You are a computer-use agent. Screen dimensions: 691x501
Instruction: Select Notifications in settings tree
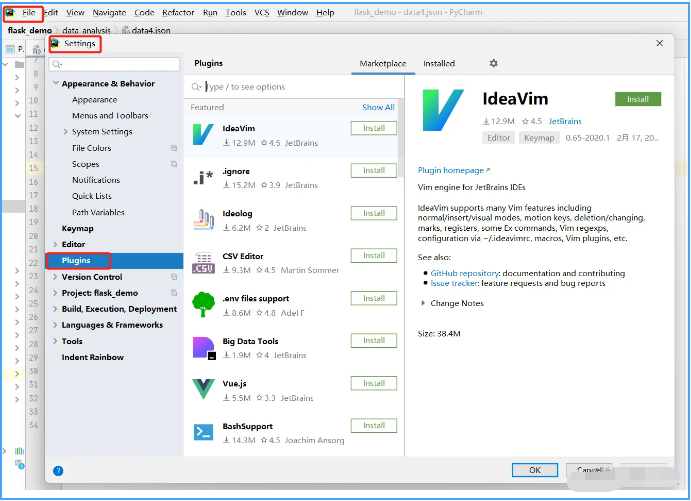pos(96,180)
